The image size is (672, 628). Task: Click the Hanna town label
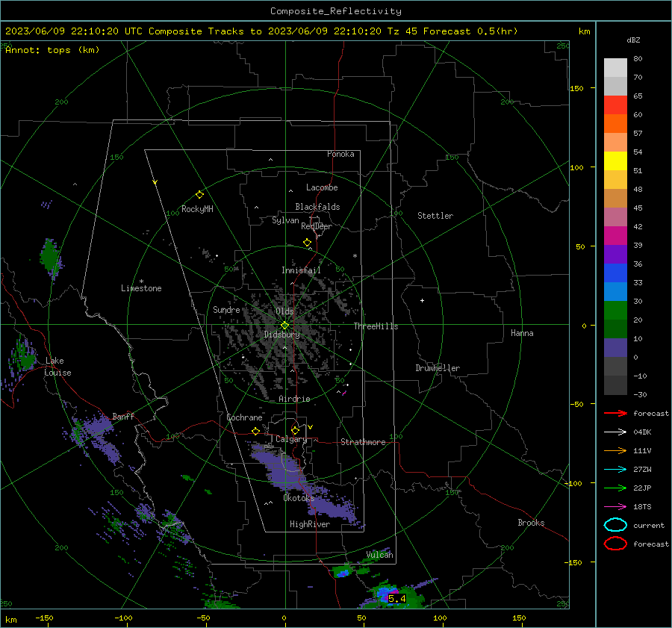(522, 333)
